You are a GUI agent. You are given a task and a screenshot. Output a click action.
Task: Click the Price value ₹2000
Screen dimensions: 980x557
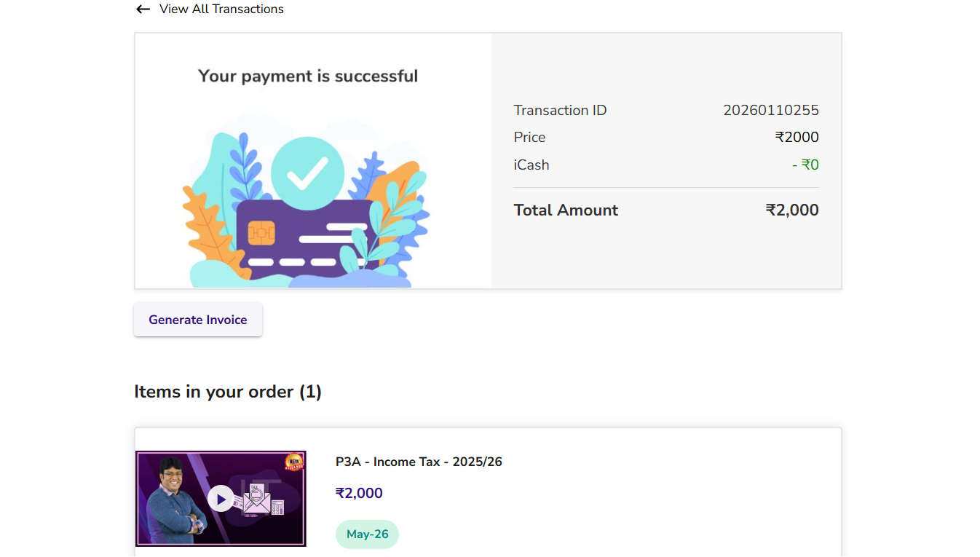(x=797, y=138)
